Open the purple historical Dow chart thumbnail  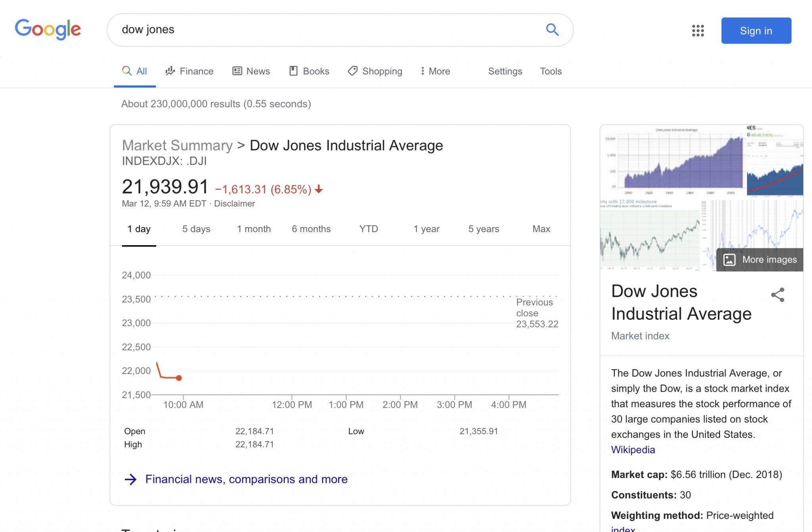click(673, 162)
